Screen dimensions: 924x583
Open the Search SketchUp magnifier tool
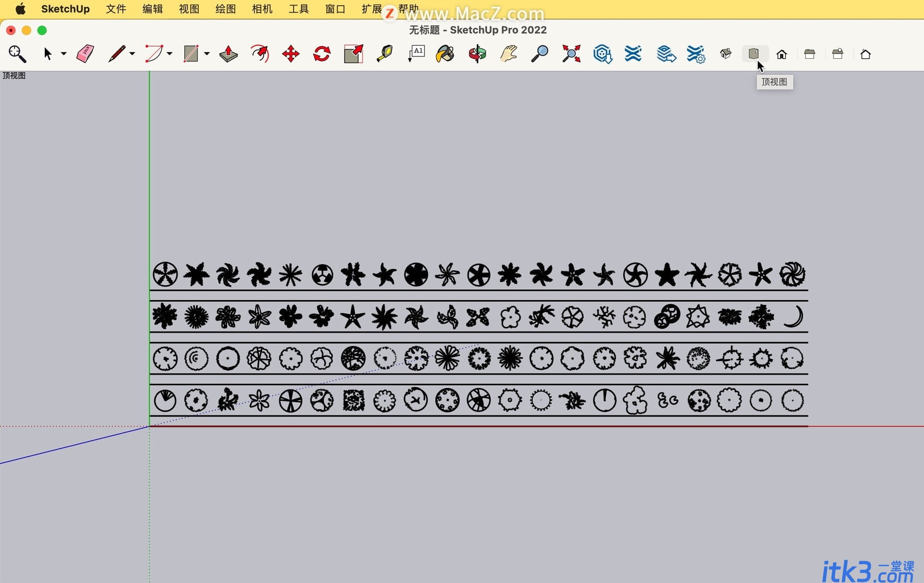(17, 54)
